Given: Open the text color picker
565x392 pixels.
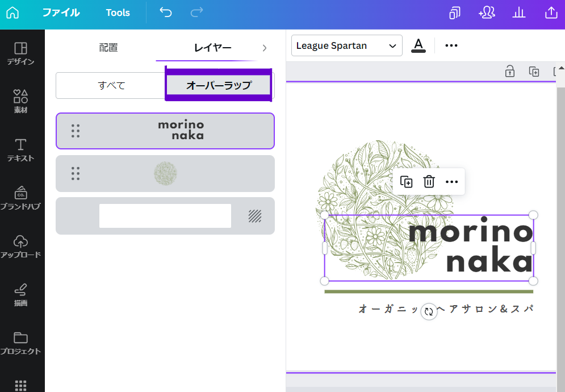Looking at the screenshot, I should click(x=418, y=46).
